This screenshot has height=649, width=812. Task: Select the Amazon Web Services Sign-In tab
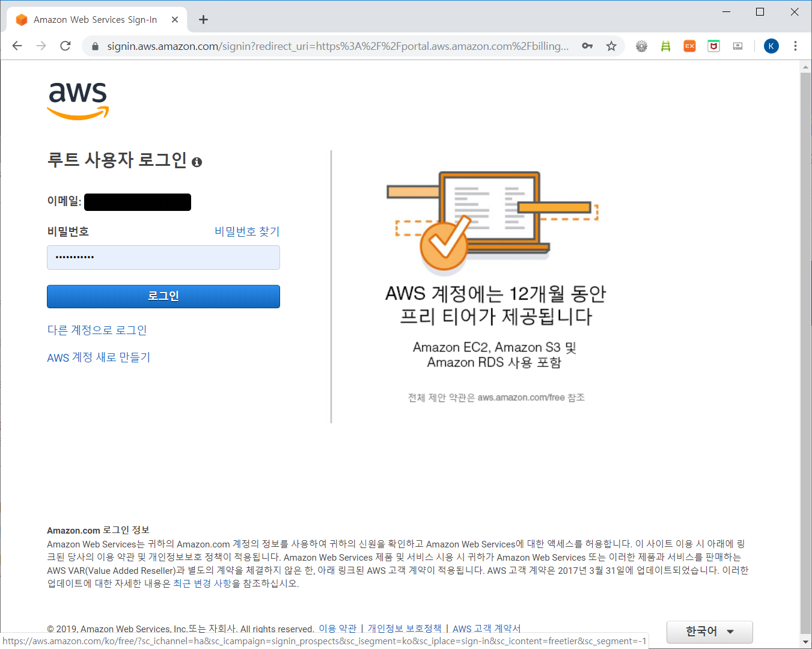[x=96, y=20]
